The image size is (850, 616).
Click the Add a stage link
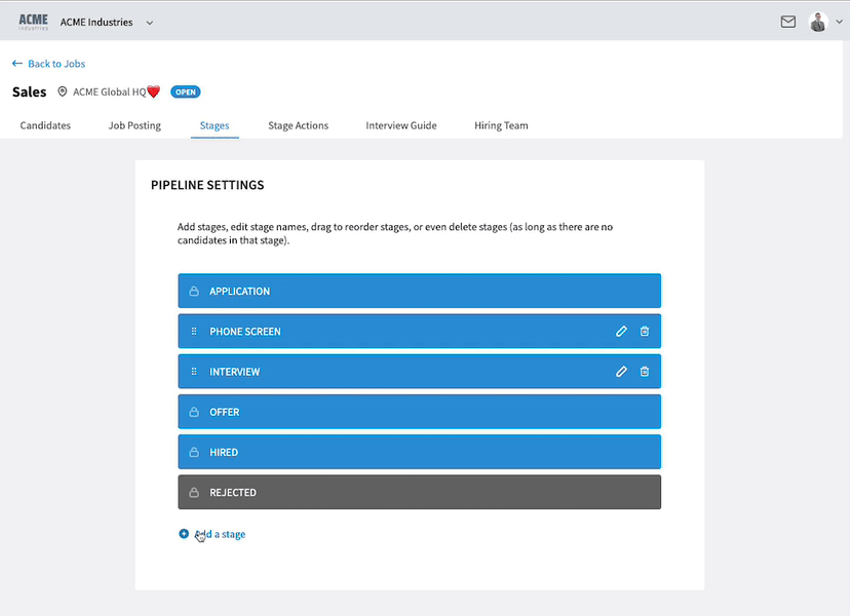[x=220, y=534]
